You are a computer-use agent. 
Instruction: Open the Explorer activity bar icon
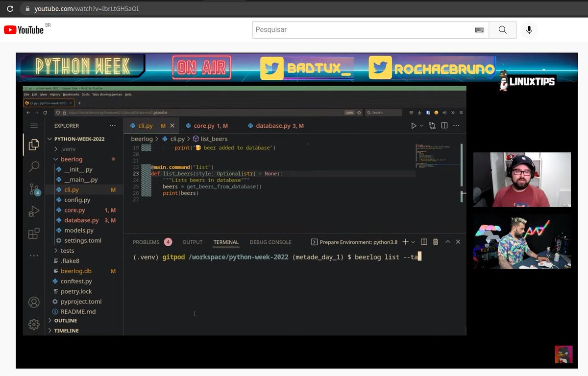coord(34,145)
